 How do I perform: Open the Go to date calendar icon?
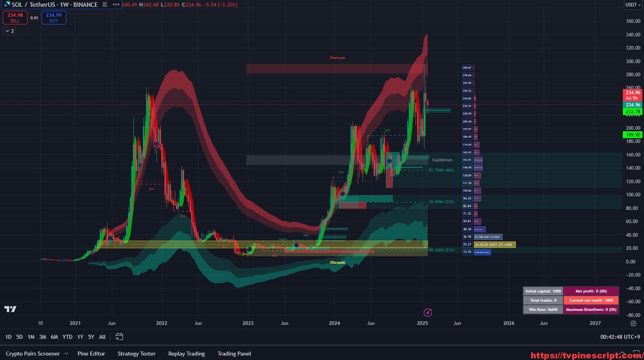point(119,337)
